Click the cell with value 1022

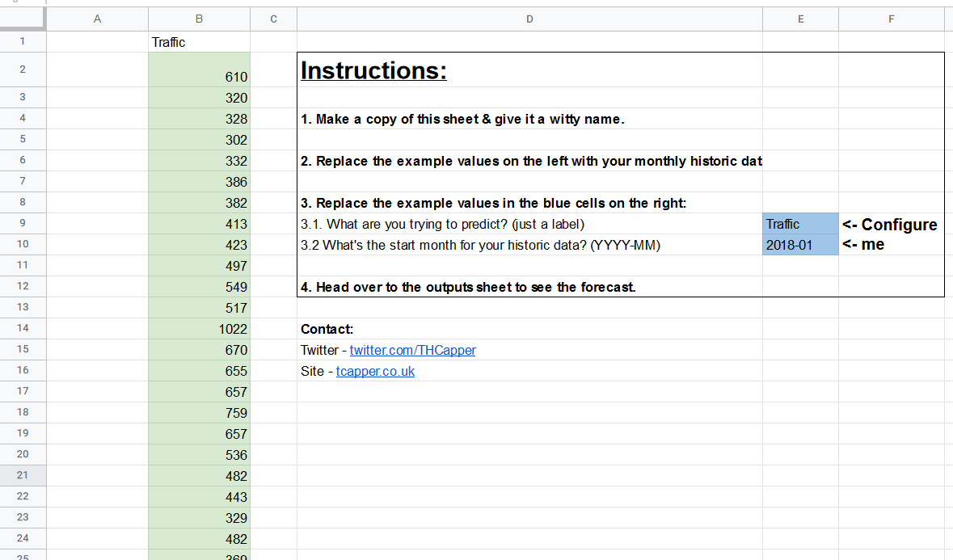199,329
